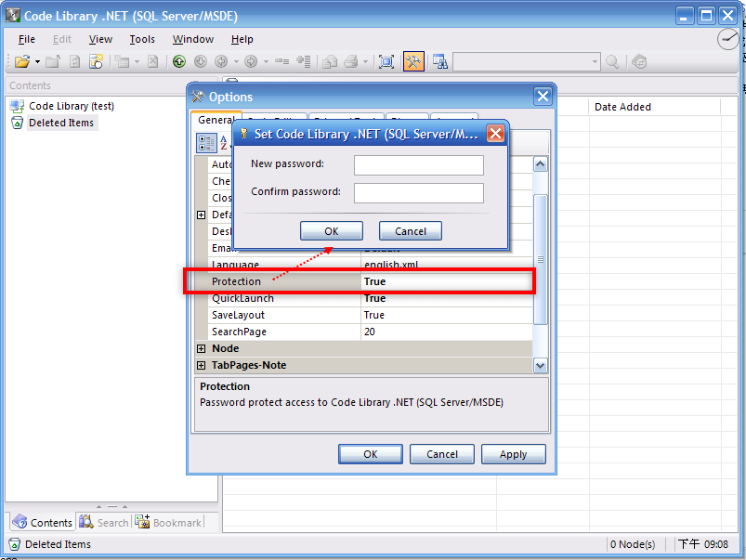
Task: Click the outdent toolbar icon
Action: 282,62
